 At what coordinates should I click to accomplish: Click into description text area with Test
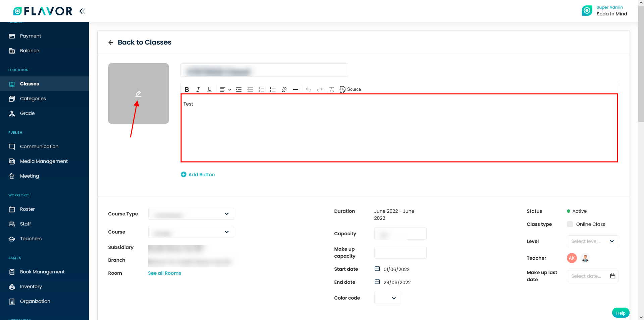[x=399, y=128]
